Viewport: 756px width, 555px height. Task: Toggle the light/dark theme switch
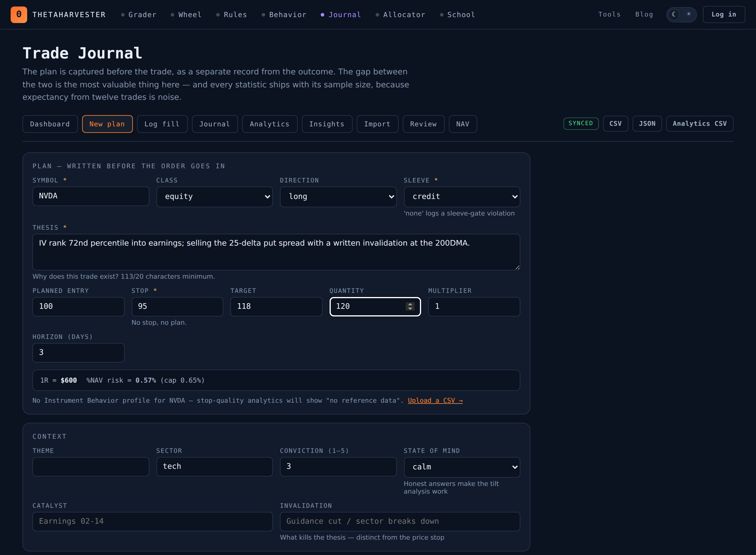point(681,14)
